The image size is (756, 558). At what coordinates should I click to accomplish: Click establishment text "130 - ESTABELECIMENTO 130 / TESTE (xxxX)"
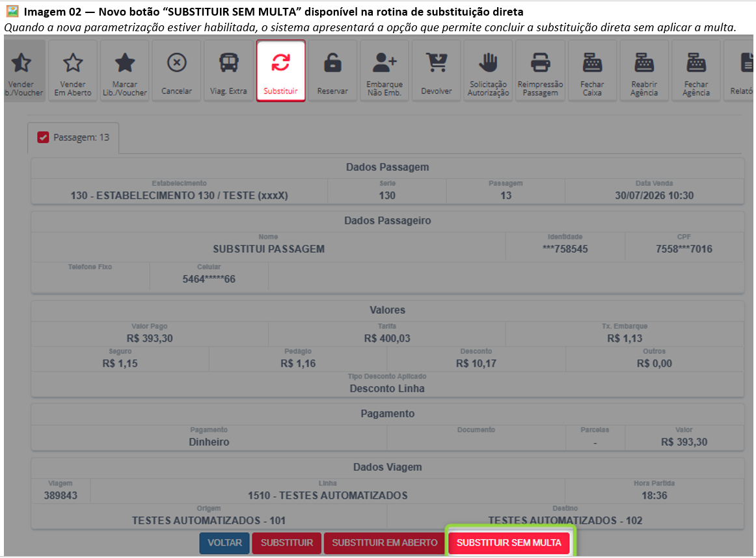[x=180, y=196]
